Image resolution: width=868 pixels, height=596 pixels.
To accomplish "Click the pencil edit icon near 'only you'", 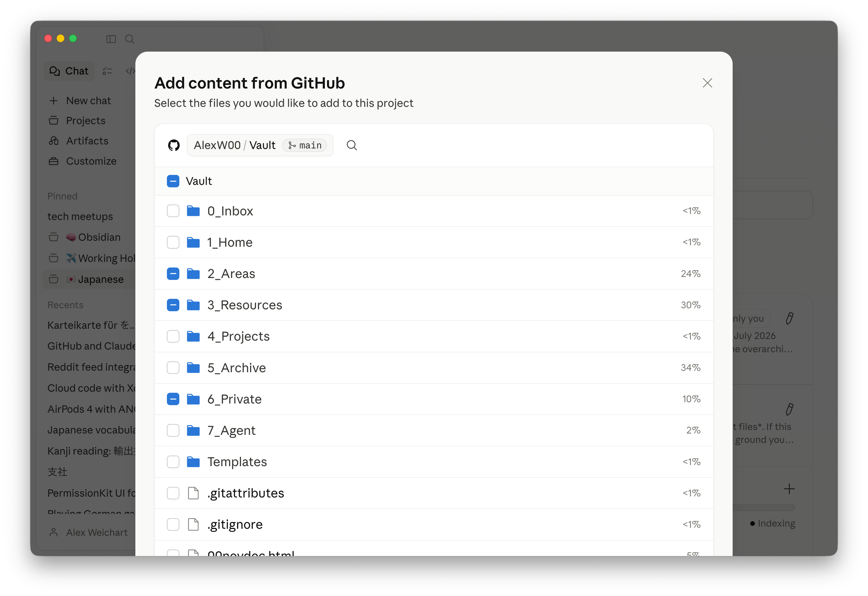I will coord(789,319).
